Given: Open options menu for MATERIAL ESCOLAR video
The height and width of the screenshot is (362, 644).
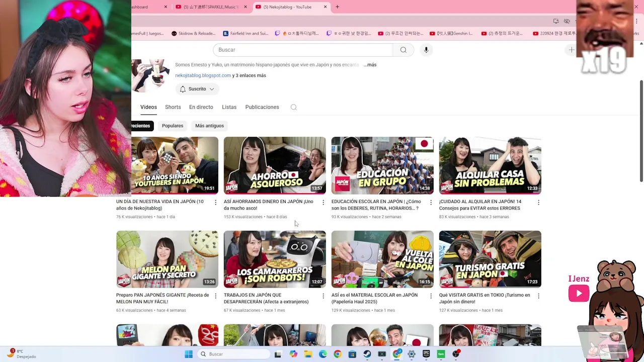Looking at the screenshot, I should click(x=431, y=296).
